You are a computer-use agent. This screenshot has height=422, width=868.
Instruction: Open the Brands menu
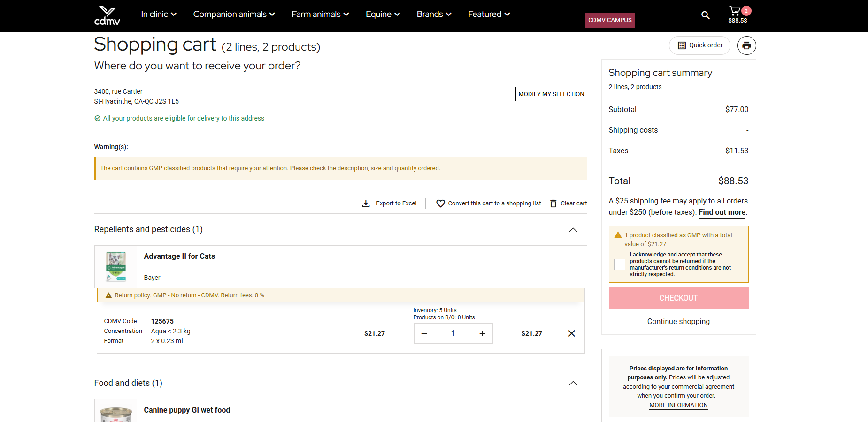pos(434,14)
